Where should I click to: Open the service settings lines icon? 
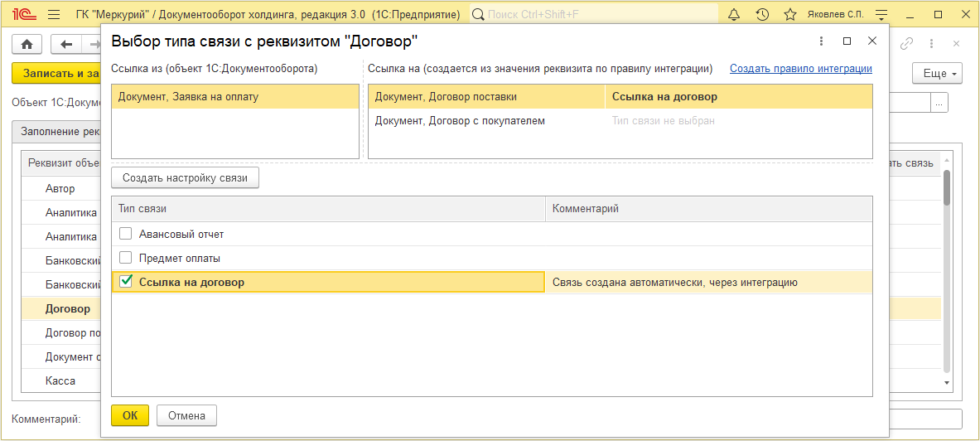point(881,15)
